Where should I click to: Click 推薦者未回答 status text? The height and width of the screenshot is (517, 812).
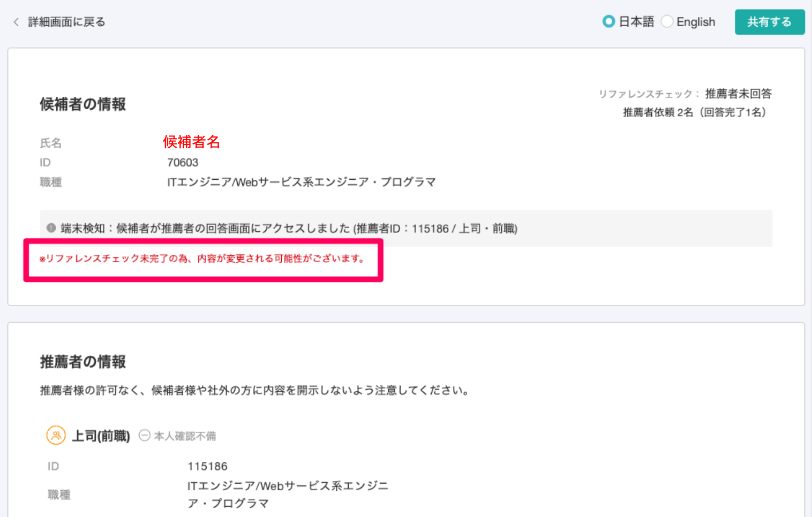coord(738,94)
